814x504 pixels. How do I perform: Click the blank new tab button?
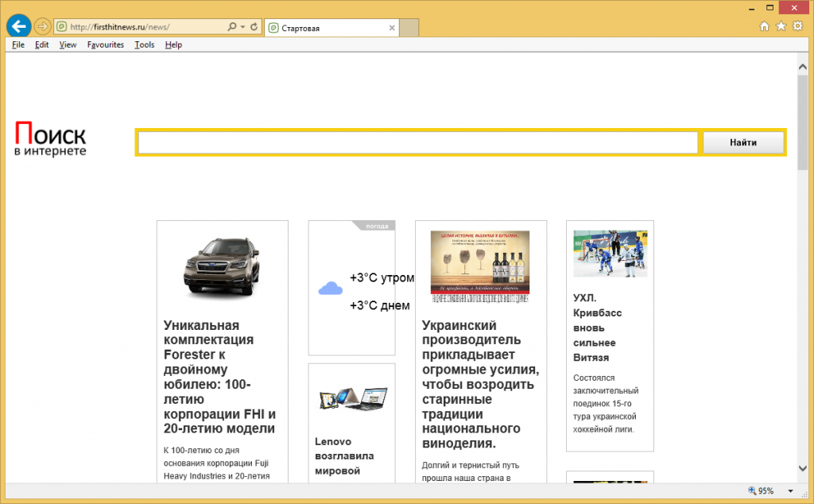(x=409, y=28)
